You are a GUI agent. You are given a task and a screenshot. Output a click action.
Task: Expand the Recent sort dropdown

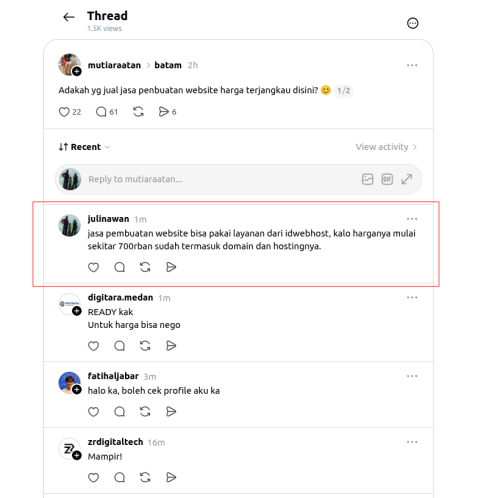click(x=84, y=147)
